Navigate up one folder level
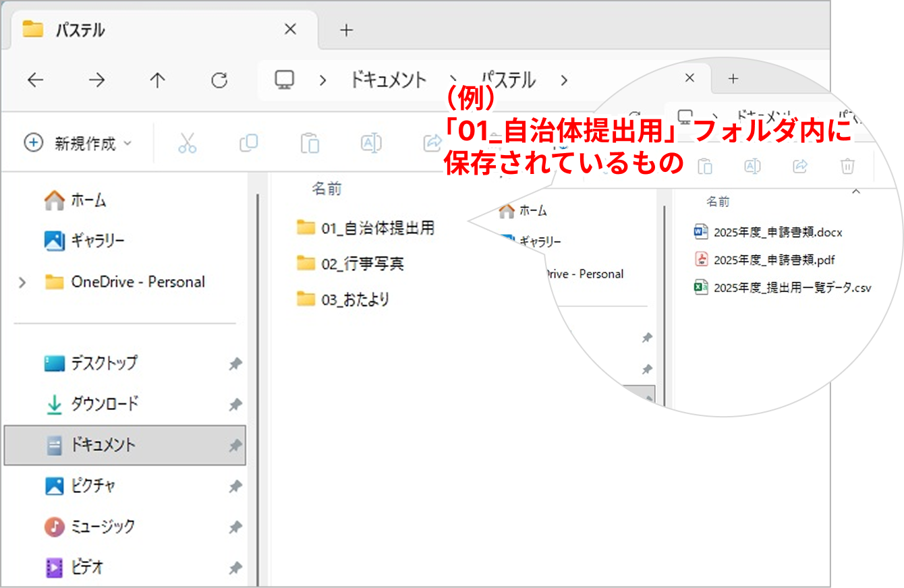Image resolution: width=904 pixels, height=588 pixels. coord(157,81)
